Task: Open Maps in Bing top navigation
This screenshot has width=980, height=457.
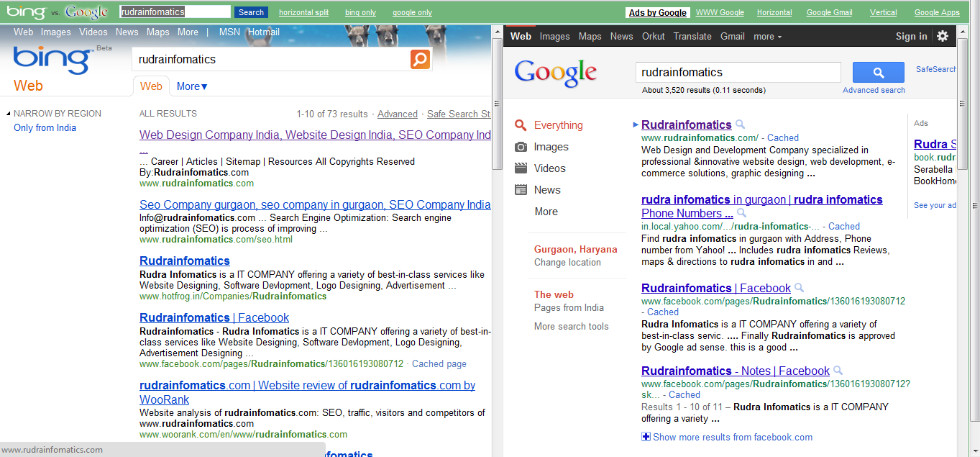Action: coord(158,32)
